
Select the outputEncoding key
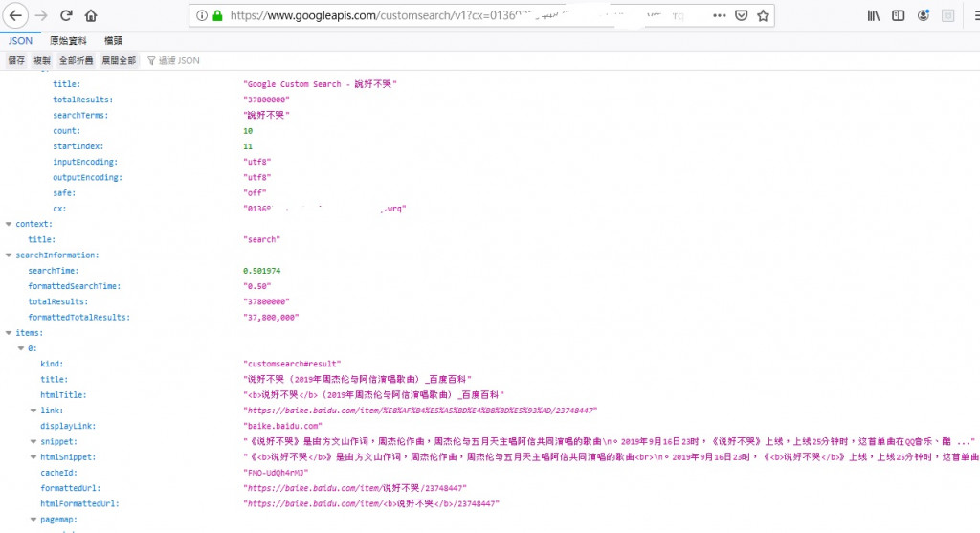(x=87, y=177)
